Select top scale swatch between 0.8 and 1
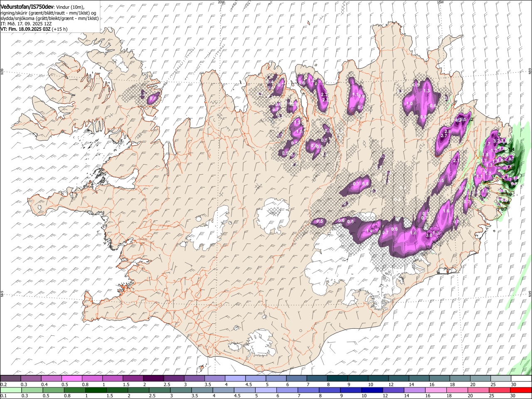 (92, 379)
